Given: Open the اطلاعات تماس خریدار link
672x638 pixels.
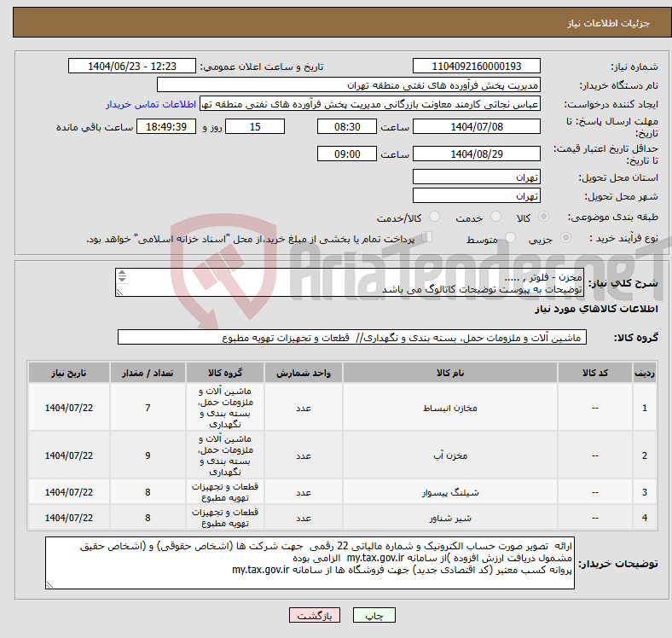Looking at the screenshot, I should pos(151,104).
